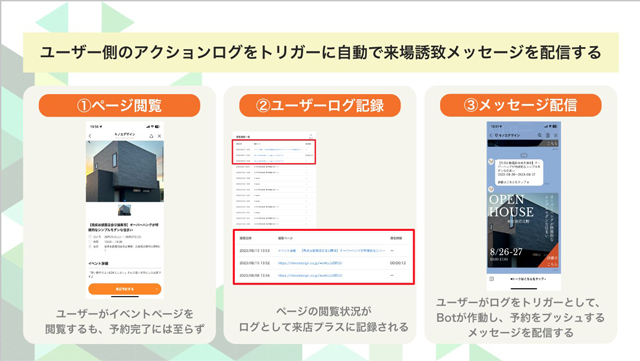Tap the search magnifier in LINE chat header
Viewport: 640px width, 361px height.
tap(540, 135)
